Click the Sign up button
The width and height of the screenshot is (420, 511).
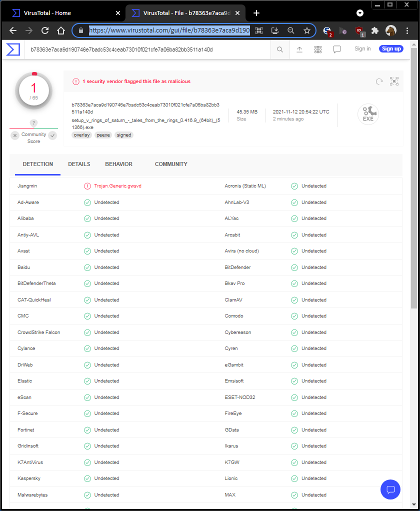(391, 49)
